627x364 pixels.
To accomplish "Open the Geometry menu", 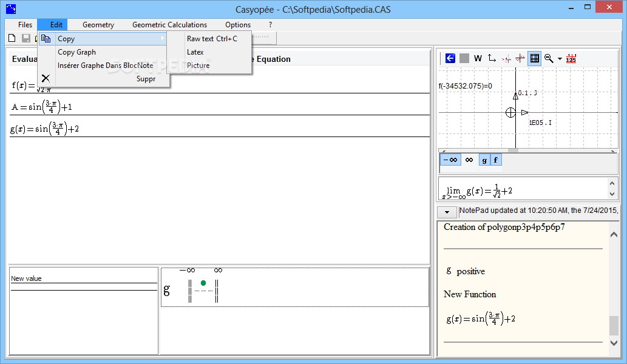I will [x=98, y=25].
